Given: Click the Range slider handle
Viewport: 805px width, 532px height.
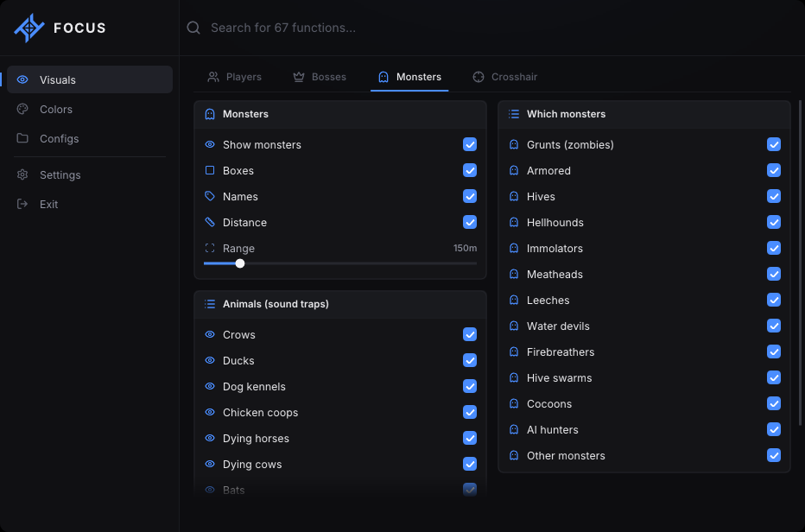Looking at the screenshot, I should coord(240,263).
